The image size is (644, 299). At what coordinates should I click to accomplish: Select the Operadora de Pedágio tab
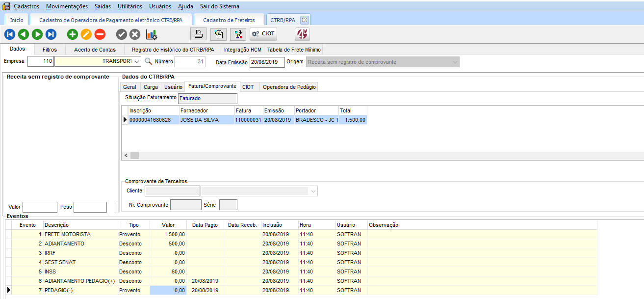(289, 87)
